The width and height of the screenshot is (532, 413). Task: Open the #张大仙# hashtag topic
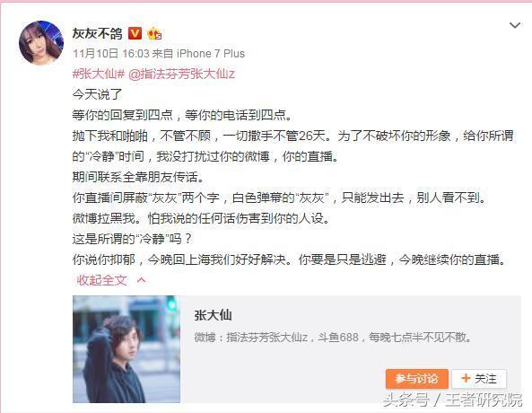(x=99, y=74)
